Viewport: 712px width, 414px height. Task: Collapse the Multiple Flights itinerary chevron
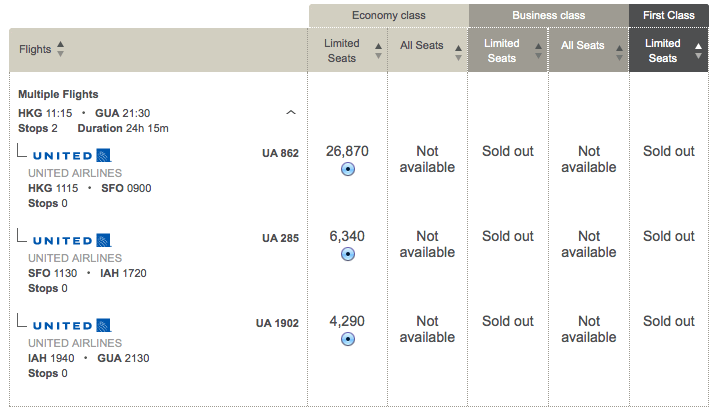point(291,112)
